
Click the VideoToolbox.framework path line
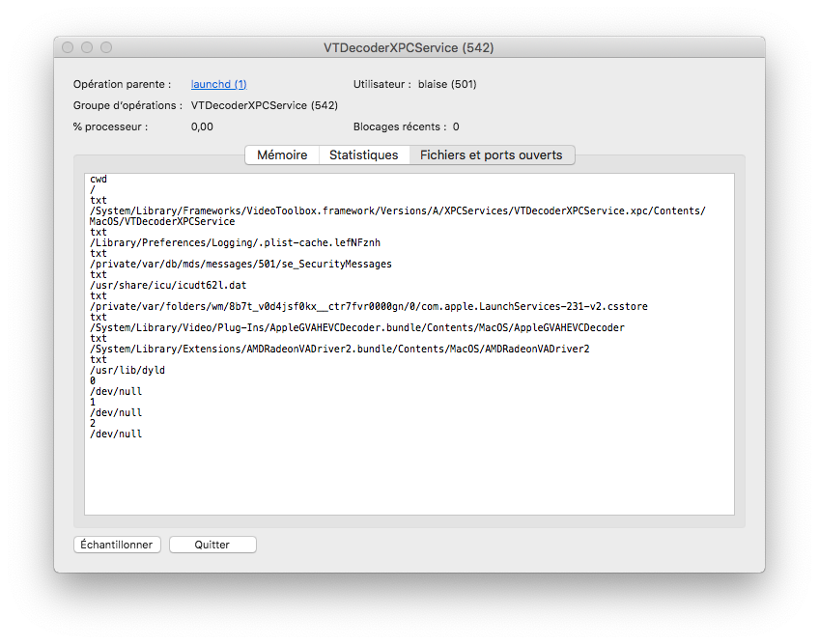click(398, 211)
